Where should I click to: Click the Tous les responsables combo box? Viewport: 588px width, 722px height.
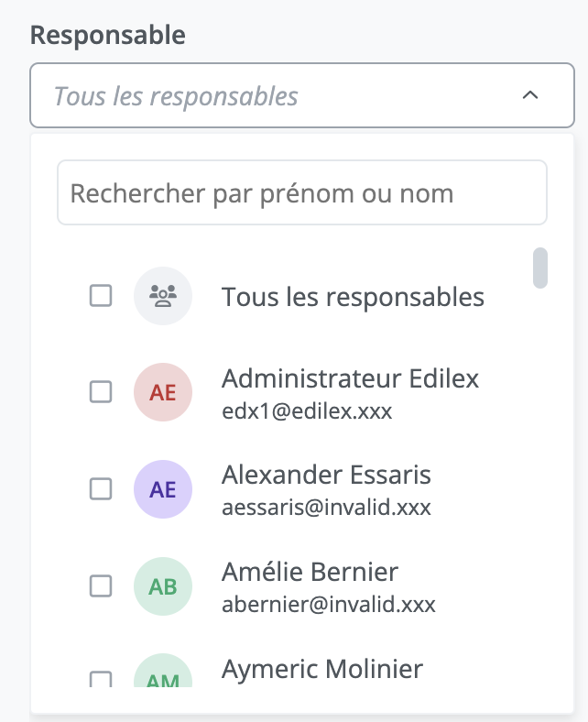[275, 95]
